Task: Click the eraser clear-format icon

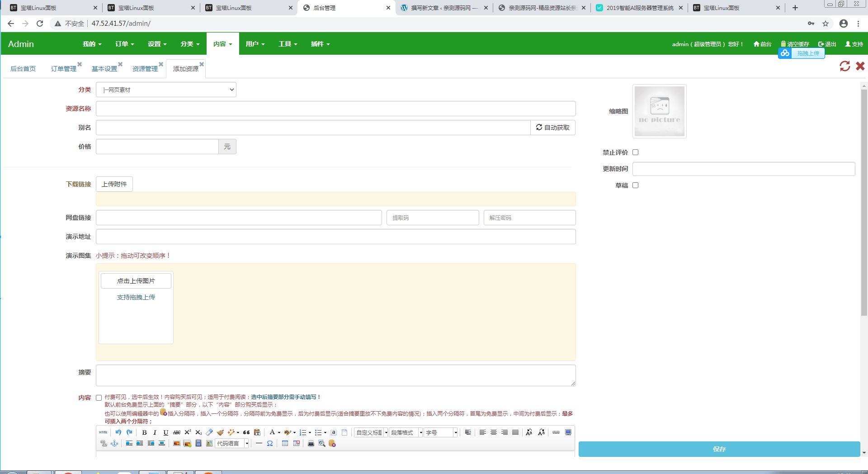Action: pos(209,432)
